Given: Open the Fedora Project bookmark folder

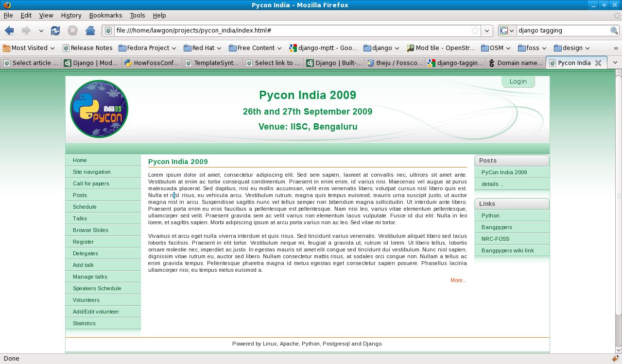Looking at the screenshot, I should point(147,48).
